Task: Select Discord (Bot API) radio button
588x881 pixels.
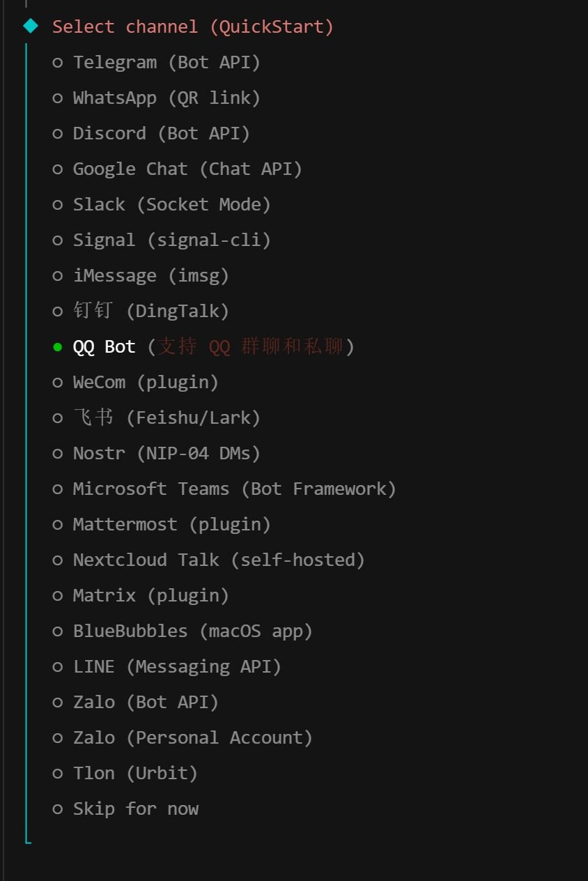Action: [160, 134]
